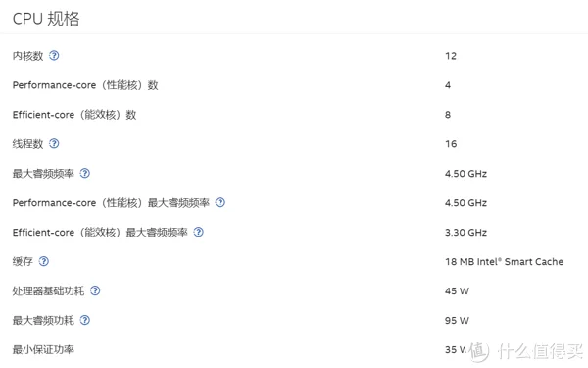Click the Efficient-core（能效核）数 label

point(74,115)
